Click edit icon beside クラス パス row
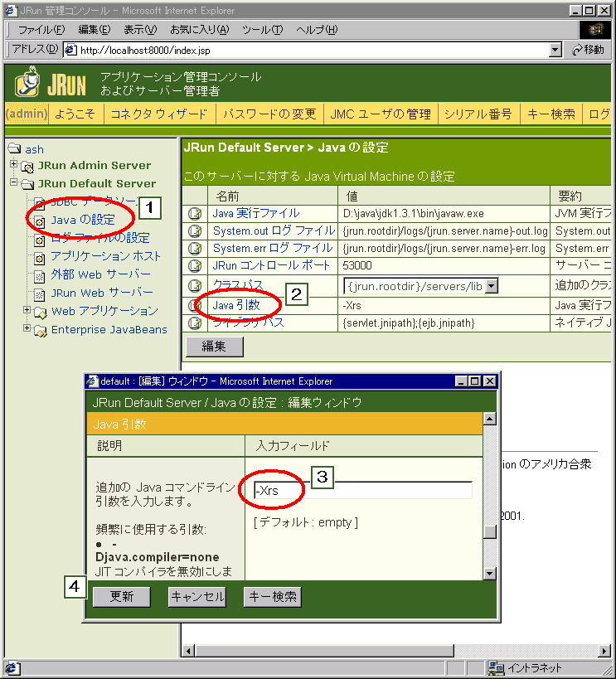The image size is (616, 679). tap(195, 286)
